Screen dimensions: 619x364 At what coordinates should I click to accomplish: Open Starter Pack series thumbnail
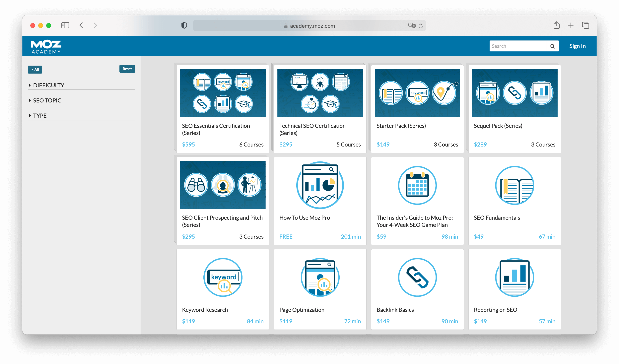tap(417, 93)
